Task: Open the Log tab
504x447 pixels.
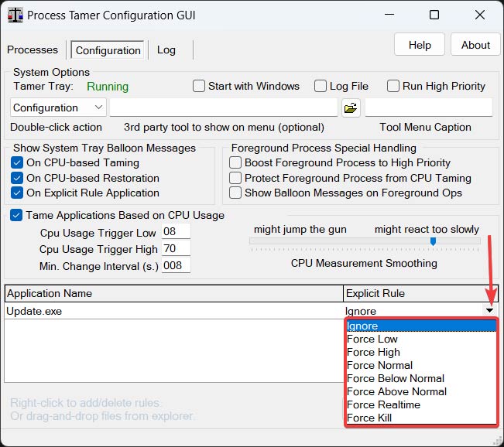Action: tap(166, 50)
